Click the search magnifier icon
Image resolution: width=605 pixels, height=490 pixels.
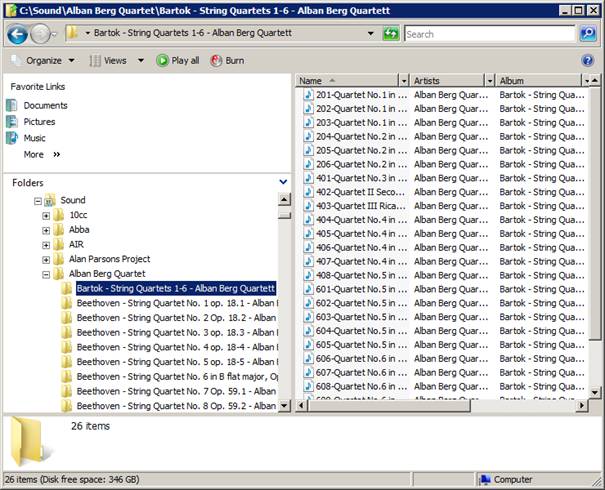(587, 34)
